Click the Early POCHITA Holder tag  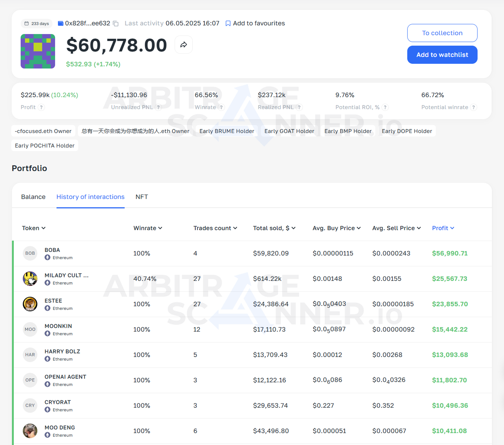(x=45, y=146)
